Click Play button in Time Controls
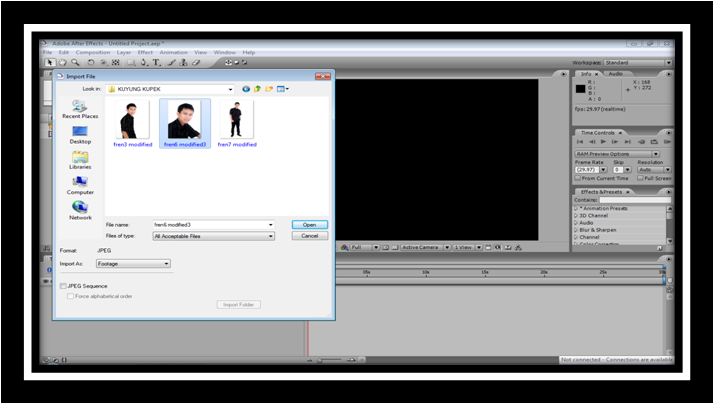The width and height of the screenshot is (714, 404). tap(603, 142)
